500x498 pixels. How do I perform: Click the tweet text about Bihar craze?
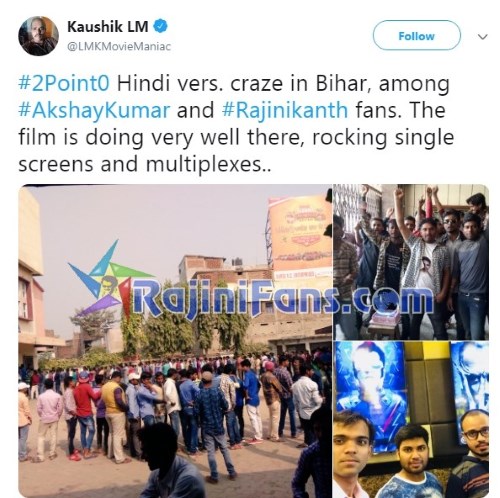236,124
